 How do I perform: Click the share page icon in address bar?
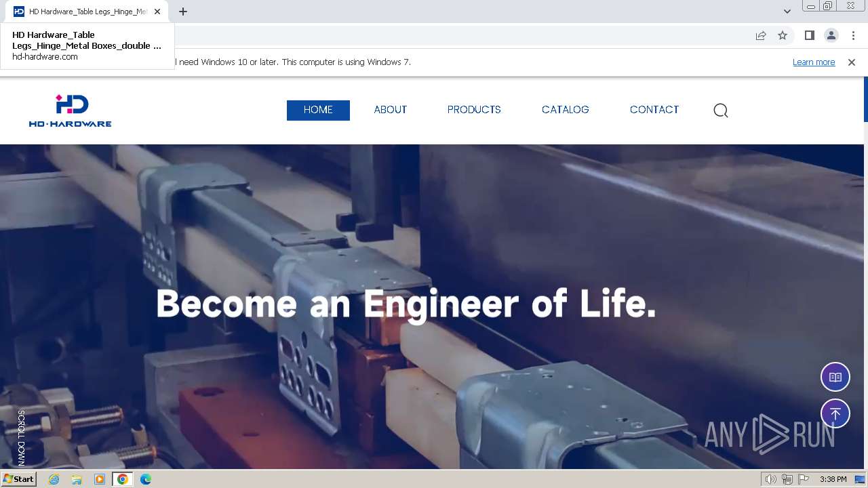(x=761, y=35)
